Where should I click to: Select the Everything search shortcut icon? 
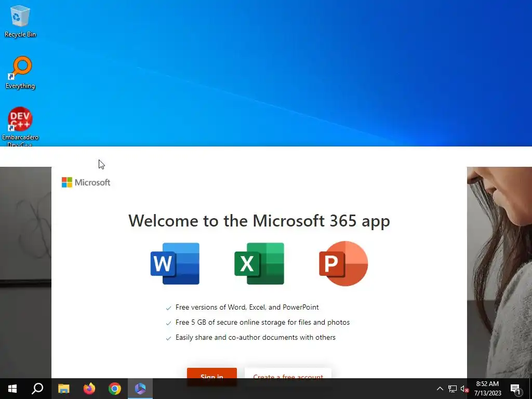20,72
